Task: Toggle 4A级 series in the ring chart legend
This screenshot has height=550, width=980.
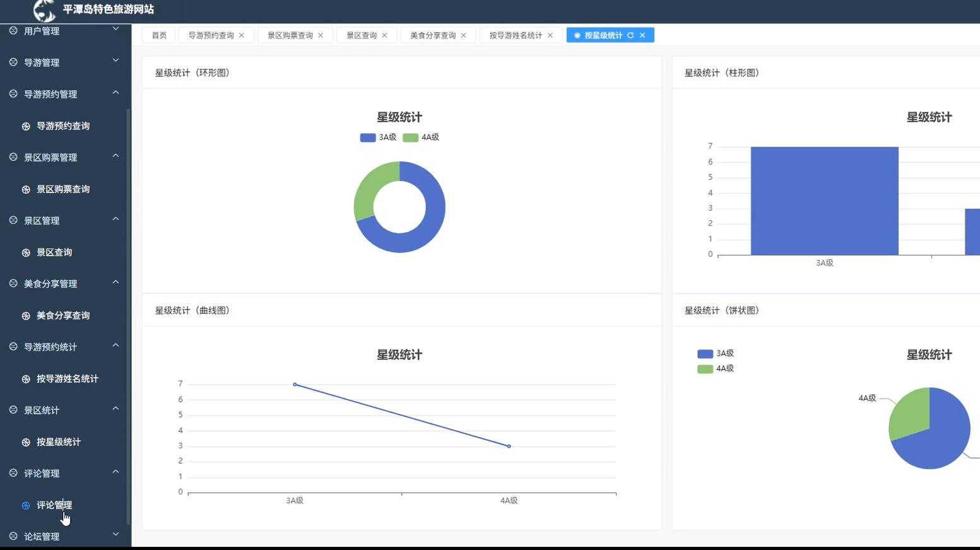Action: point(421,137)
